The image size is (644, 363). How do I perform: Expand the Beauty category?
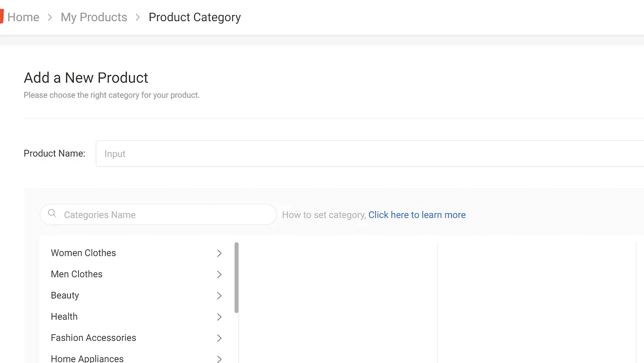(219, 295)
